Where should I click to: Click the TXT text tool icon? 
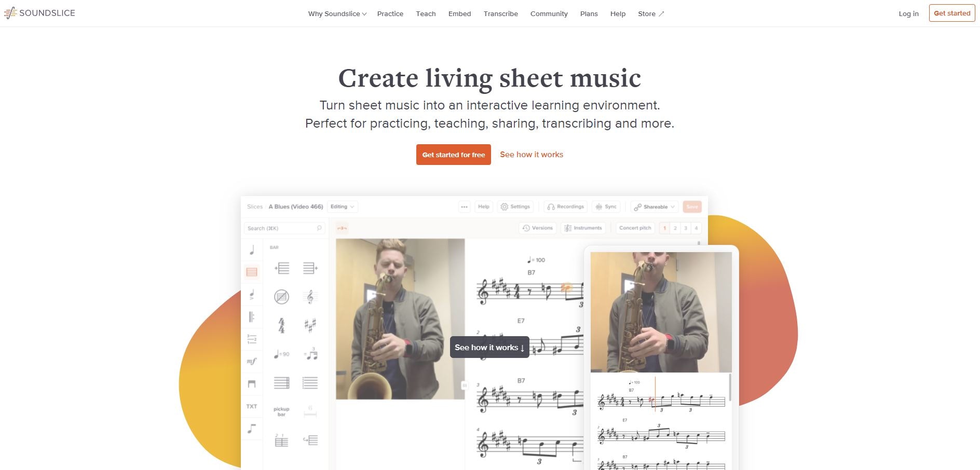point(252,406)
